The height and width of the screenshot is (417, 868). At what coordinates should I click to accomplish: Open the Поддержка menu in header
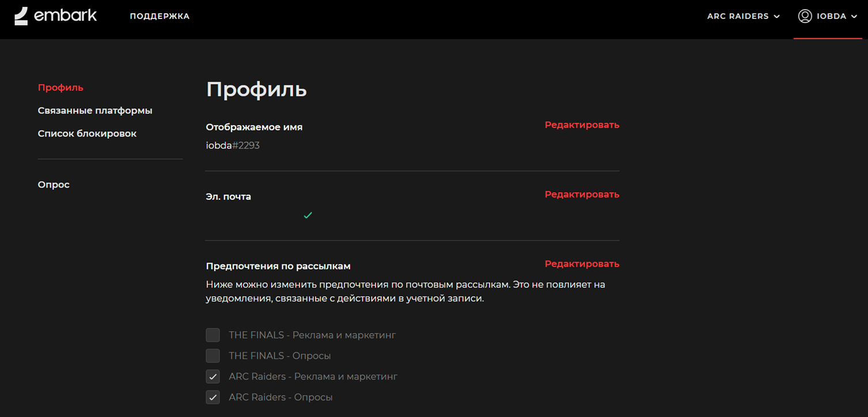click(160, 16)
